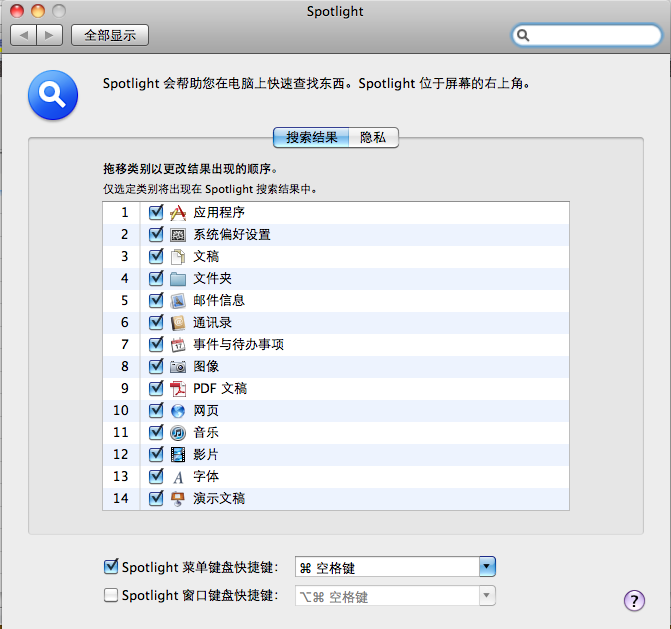Toggle the 文稿 category checkbox
The image size is (671, 629).
point(156,257)
